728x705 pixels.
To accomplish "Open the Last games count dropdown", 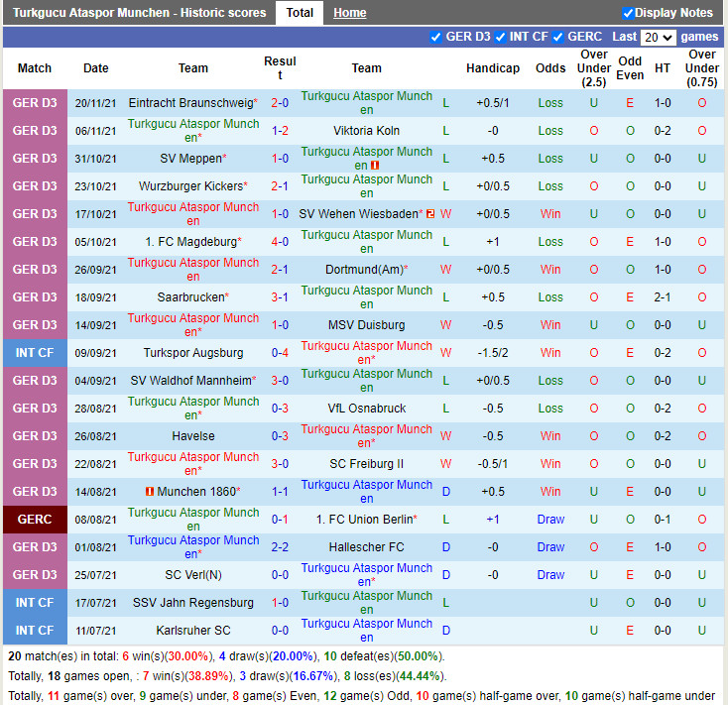I will coord(658,38).
